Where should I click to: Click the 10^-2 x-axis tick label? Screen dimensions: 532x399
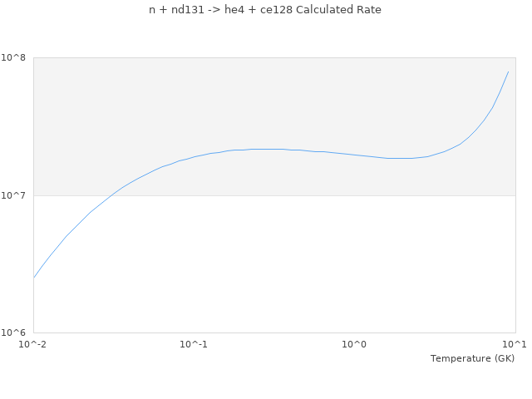(x=33, y=345)
